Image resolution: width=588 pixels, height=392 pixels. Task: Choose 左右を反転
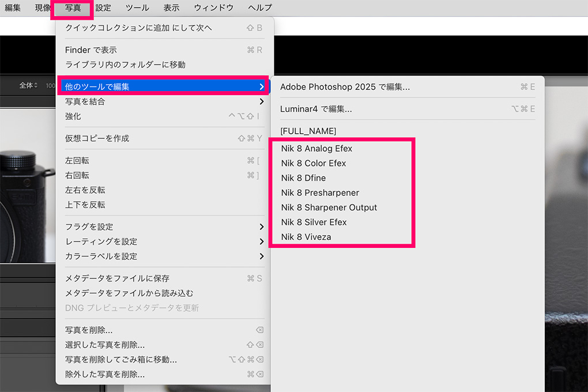(165, 190)
